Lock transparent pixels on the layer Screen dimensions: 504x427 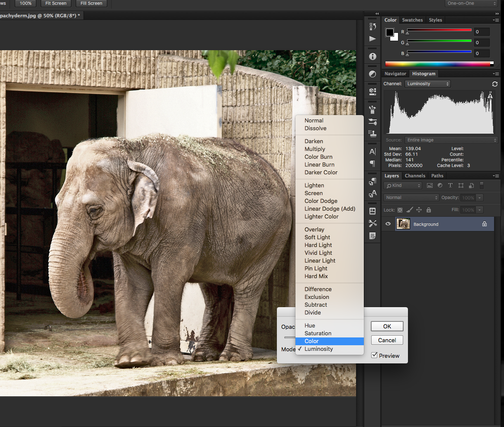[x=400, y=210]
